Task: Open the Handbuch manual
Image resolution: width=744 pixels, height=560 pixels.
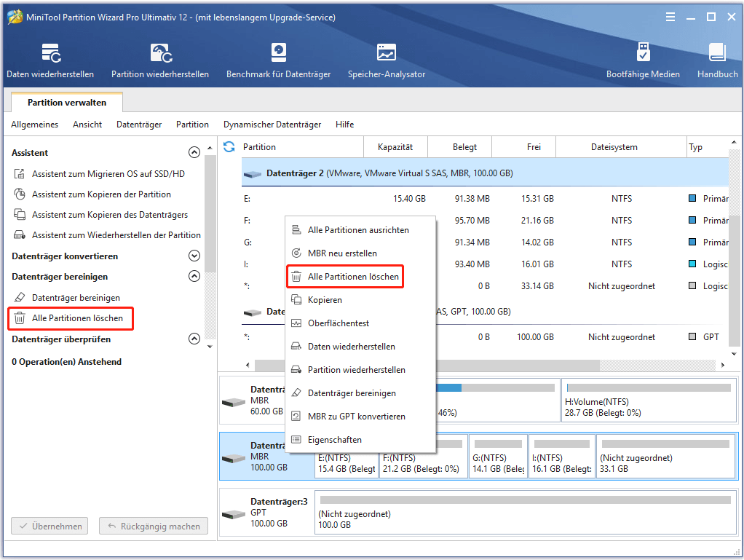Action: tap(718, 60)
